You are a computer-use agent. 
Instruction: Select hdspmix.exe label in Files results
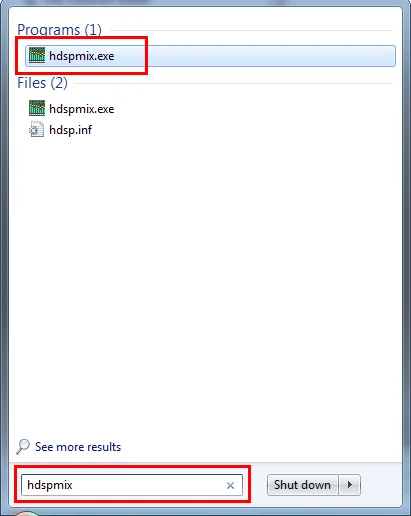[82, 109]
